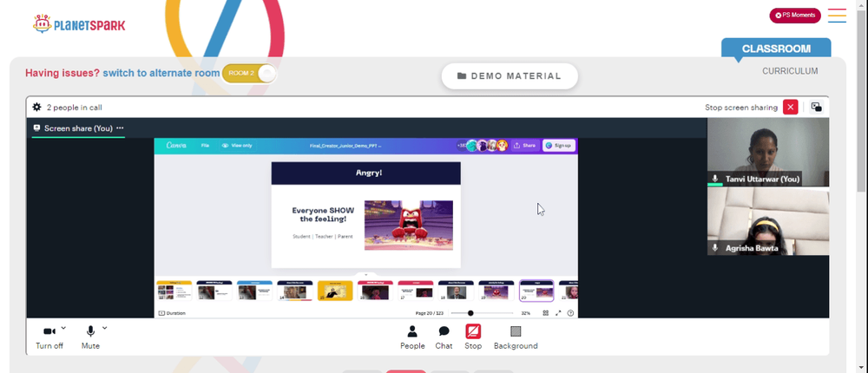The image size is (868, 373).
Task: Select yellow slide thumbnail 15
Action: [335, 291]
